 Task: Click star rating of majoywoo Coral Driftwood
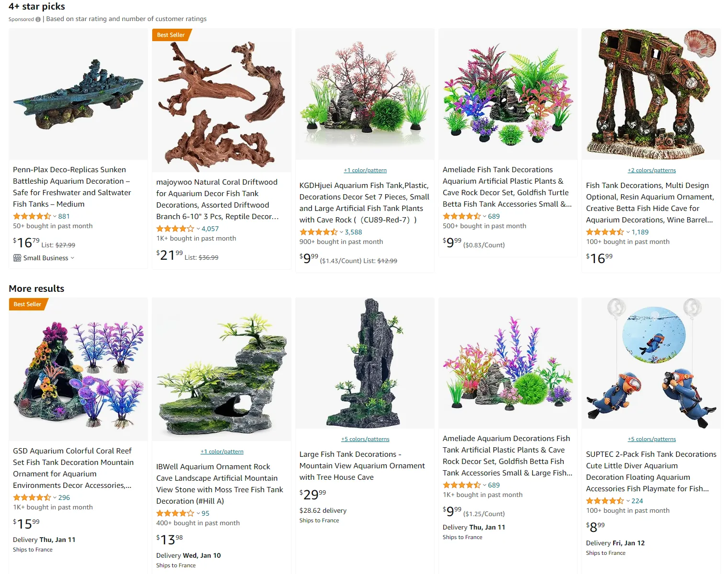pyautogui.click(x=175, y=229)
